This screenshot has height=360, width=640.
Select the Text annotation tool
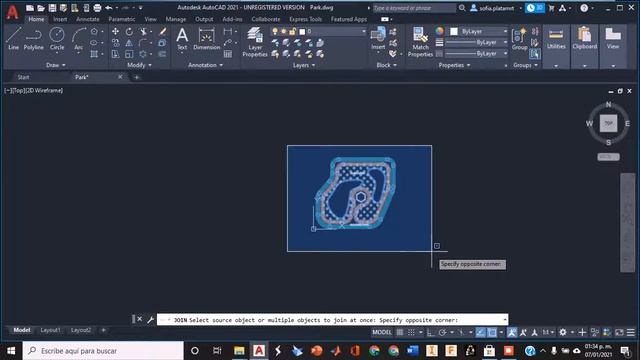tap(182, 39)
